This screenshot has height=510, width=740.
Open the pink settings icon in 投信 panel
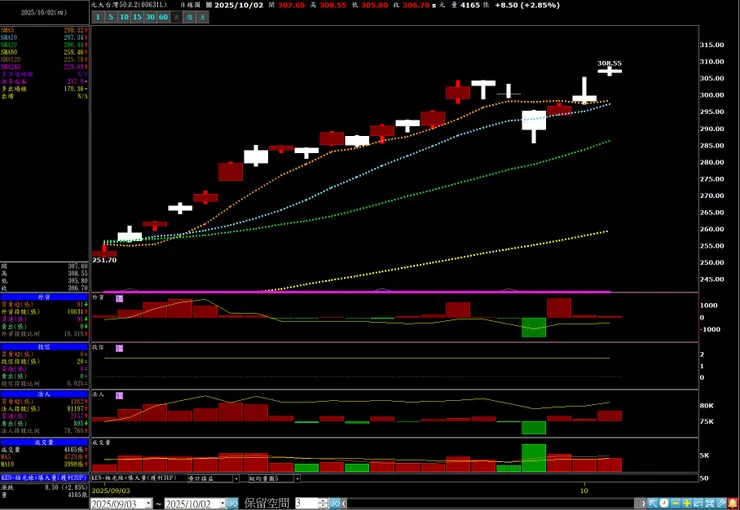click(x=119, y=348)
